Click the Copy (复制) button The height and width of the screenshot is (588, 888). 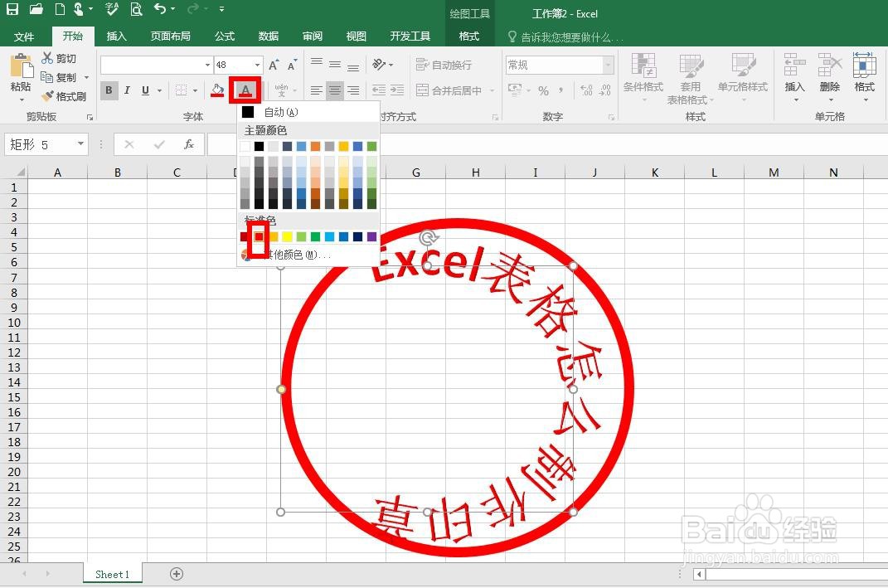click(58, 77)
